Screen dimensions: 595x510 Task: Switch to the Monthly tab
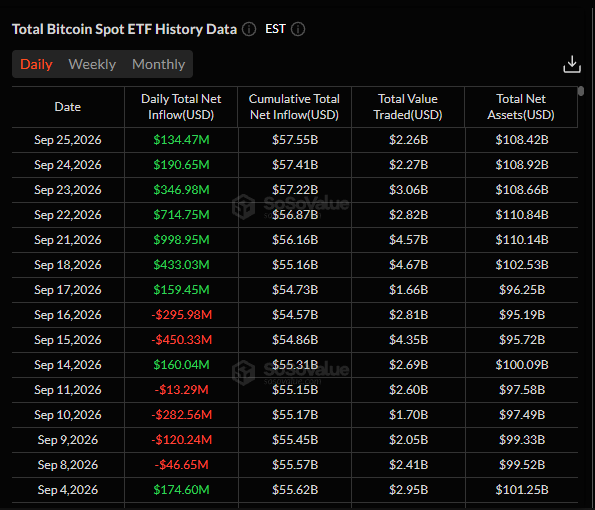pos(159,64)
